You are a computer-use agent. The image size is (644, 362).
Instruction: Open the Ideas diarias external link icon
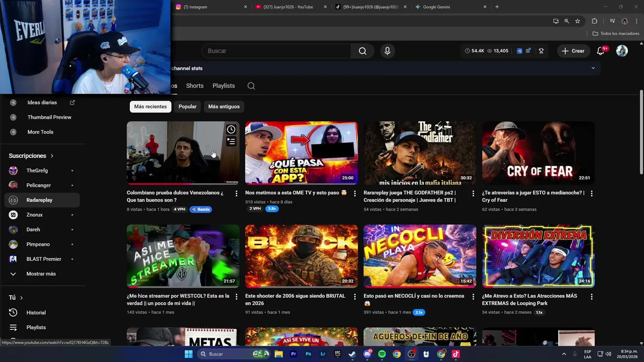pyautogui.click(x=72, y=103)
